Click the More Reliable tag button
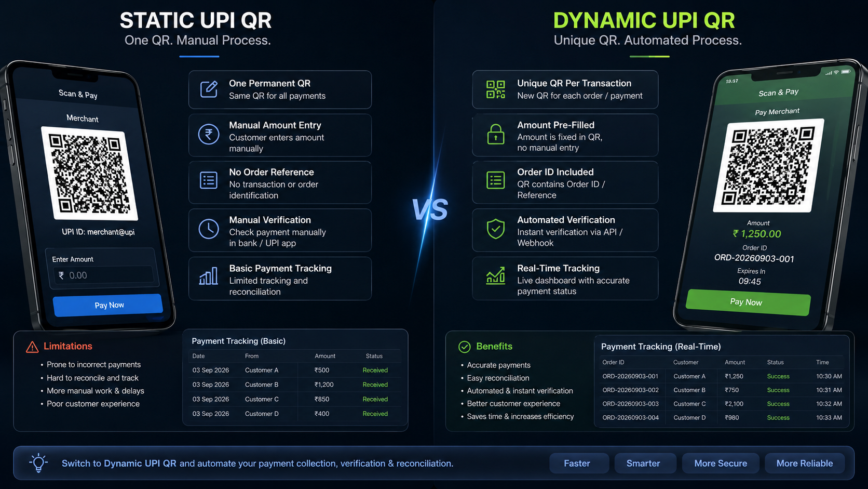Screen dimensions: 868x489 tap(805, 463)
